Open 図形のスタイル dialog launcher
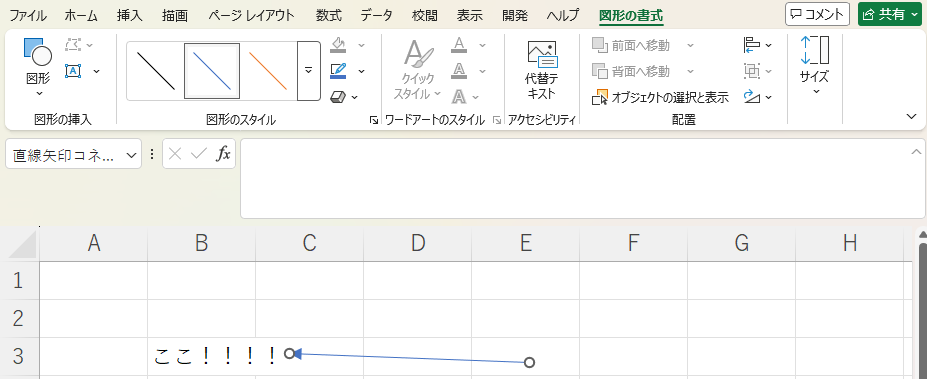 coord(374,120)
